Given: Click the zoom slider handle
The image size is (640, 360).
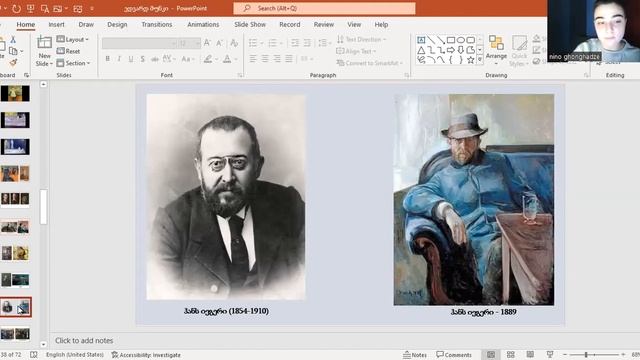Looking at the screenshot, I should (586, 355).
